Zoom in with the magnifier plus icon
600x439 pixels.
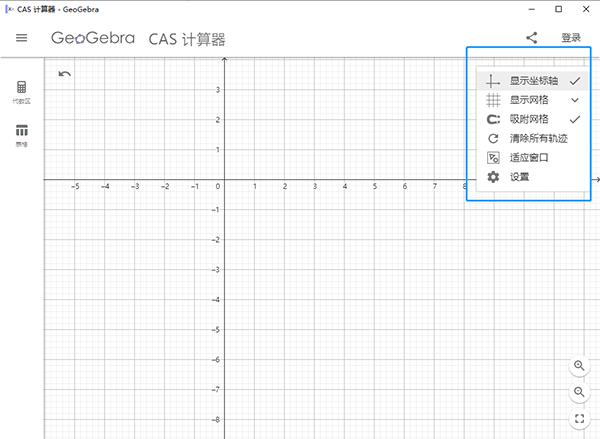click(580, 366)
